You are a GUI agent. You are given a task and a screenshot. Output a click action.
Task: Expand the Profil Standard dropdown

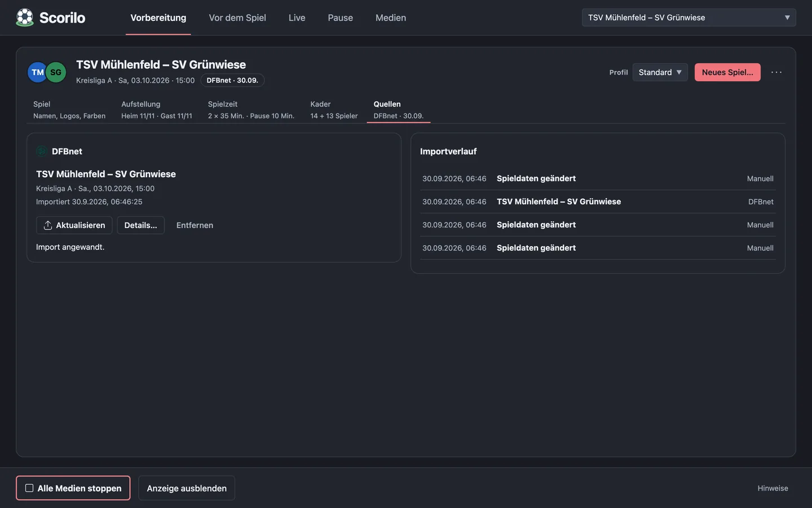(660, 72)
